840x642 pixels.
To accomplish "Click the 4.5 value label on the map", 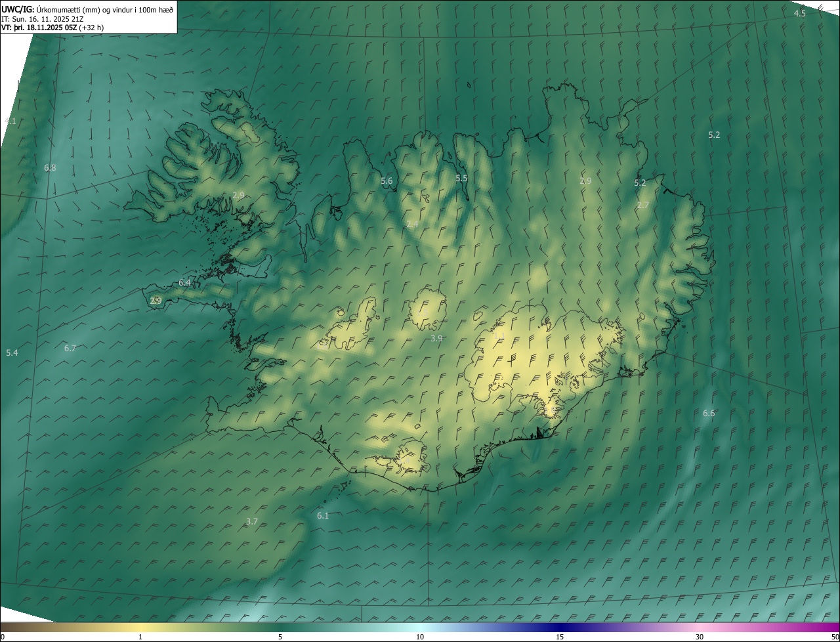I will (799, 14).
